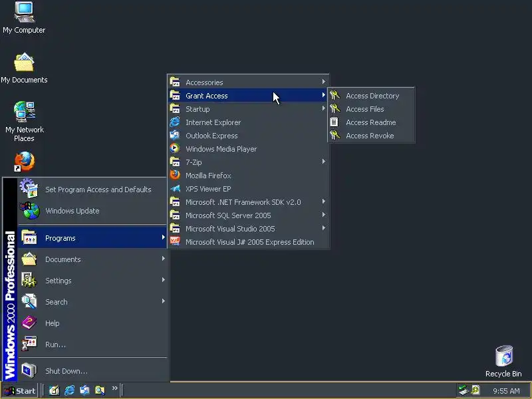Viewport: 532px width, 399px height.
Task: Select the Grant Access program group
Action: pyautogui.click(x=248, y=95)
